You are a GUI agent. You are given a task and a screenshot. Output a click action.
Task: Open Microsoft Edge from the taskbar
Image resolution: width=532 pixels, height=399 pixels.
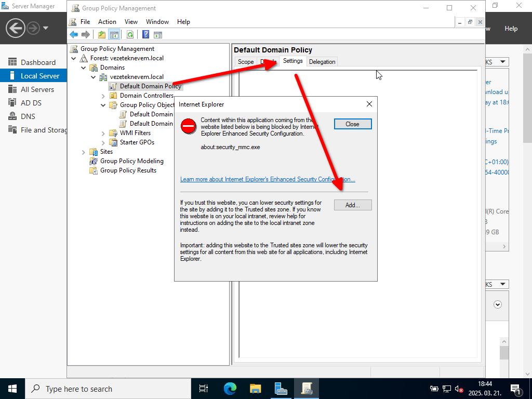230,389
